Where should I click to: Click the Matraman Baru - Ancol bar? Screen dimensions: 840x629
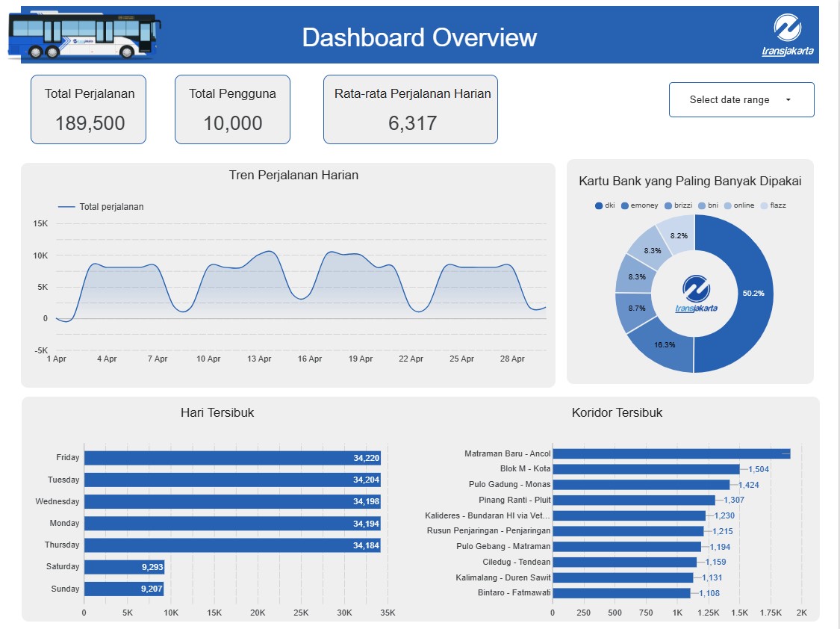[x=672, y=453]
